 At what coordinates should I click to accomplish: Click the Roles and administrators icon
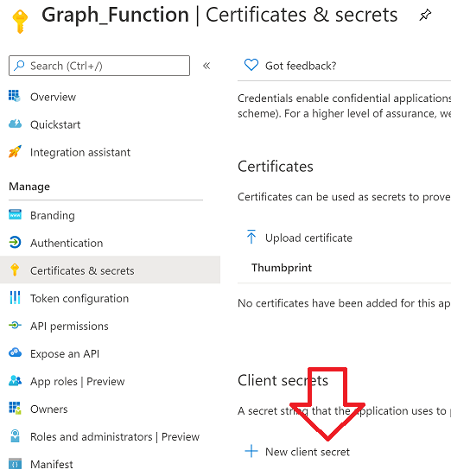click(15, 436)
